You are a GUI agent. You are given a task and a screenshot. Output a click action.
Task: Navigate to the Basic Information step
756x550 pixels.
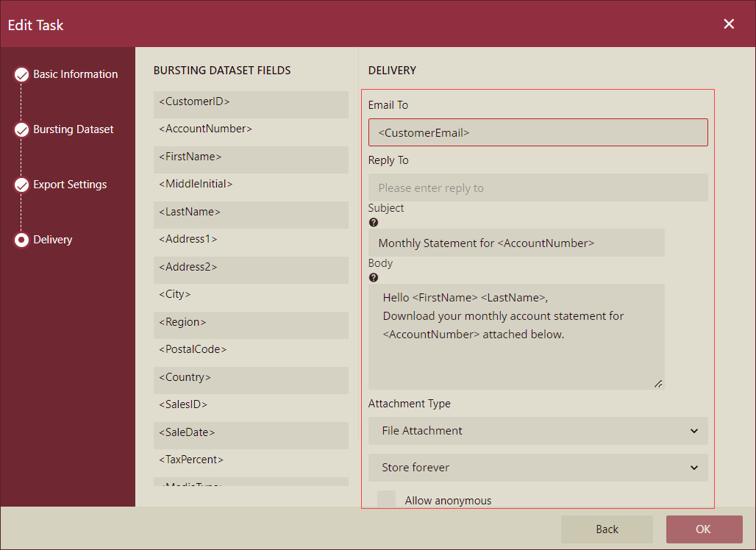[75, 74]
